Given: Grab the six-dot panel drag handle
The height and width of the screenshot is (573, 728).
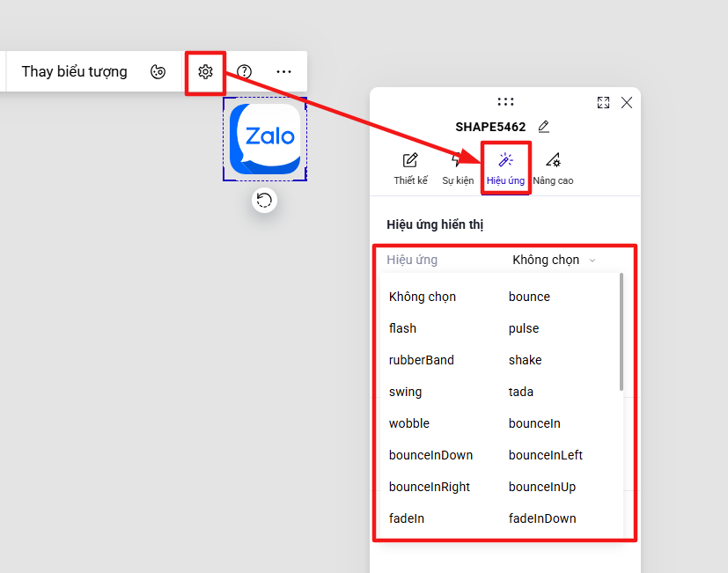Looking at the screenshot, I should pyautogui.click(x=505, y=102).
